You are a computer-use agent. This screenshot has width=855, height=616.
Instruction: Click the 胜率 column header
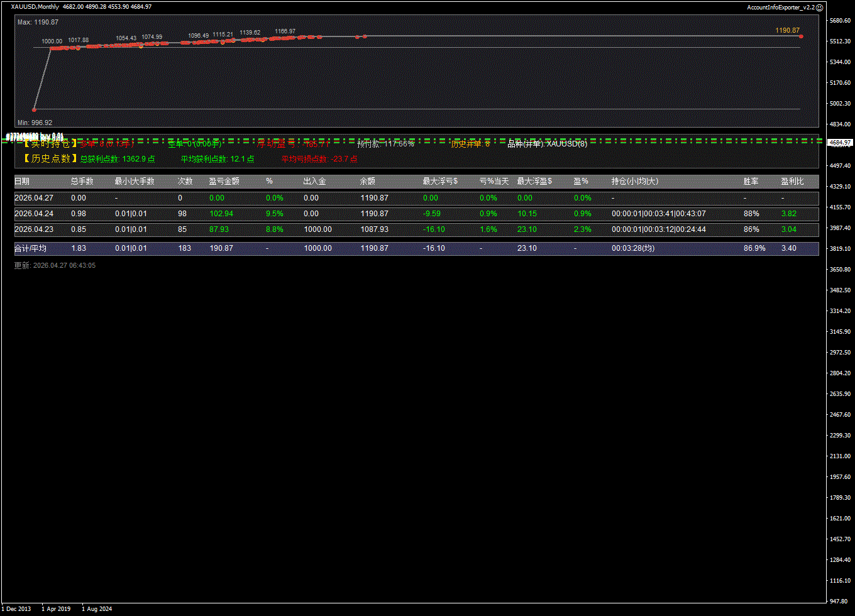tap(751, 181)
